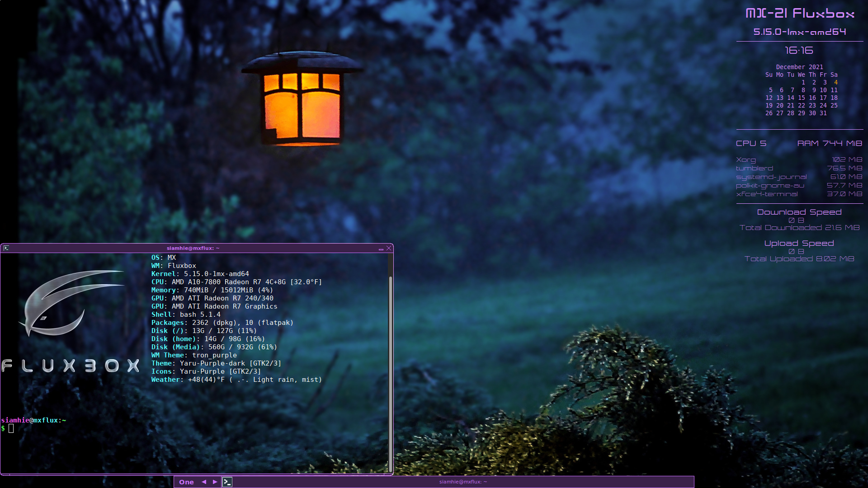Click the terminal titlebar text siamhie@mxflux
The height and width of the screenshot is (488, 868).
pyautogui.click(x=193, y=248)
